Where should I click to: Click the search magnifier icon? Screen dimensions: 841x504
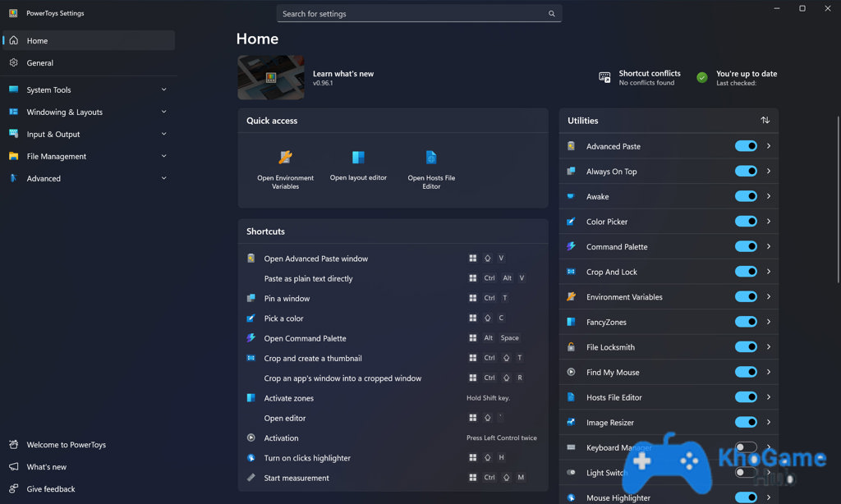pyautogui.click(x=552, y=14)
